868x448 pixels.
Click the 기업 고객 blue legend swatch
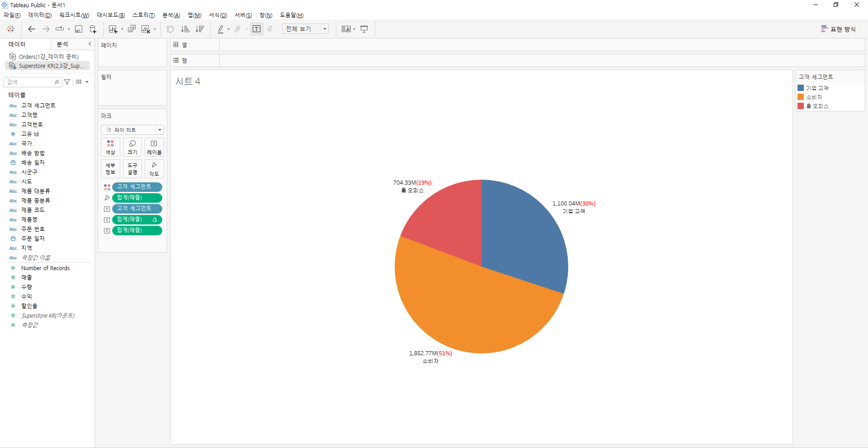(x=801, y=88)
